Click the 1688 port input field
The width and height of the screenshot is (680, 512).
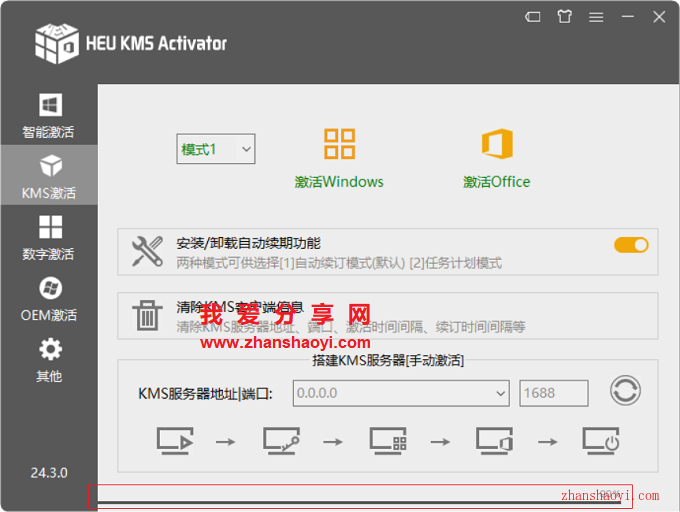(x=554, y=393)
